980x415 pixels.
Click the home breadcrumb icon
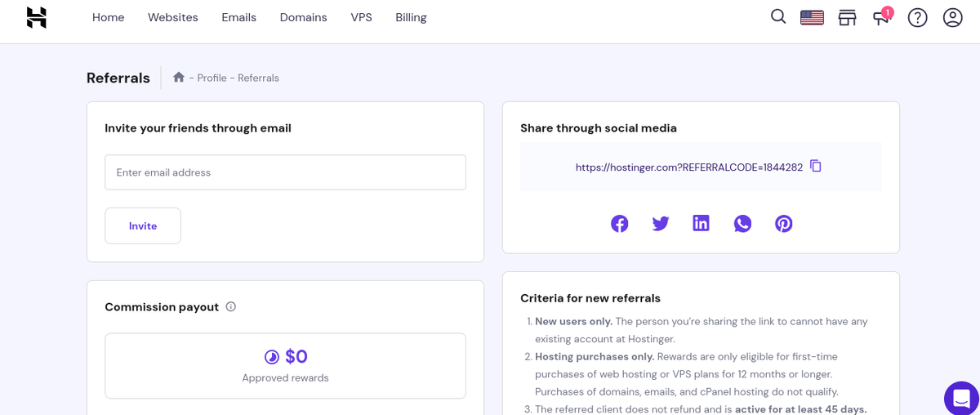pyautogui.click(x=179, y=77)
